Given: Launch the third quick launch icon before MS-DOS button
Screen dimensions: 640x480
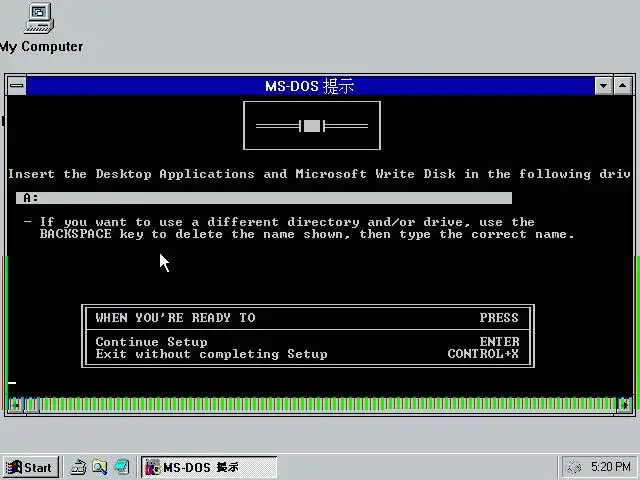Looking at the screenshot, I should tap(122, 467).
